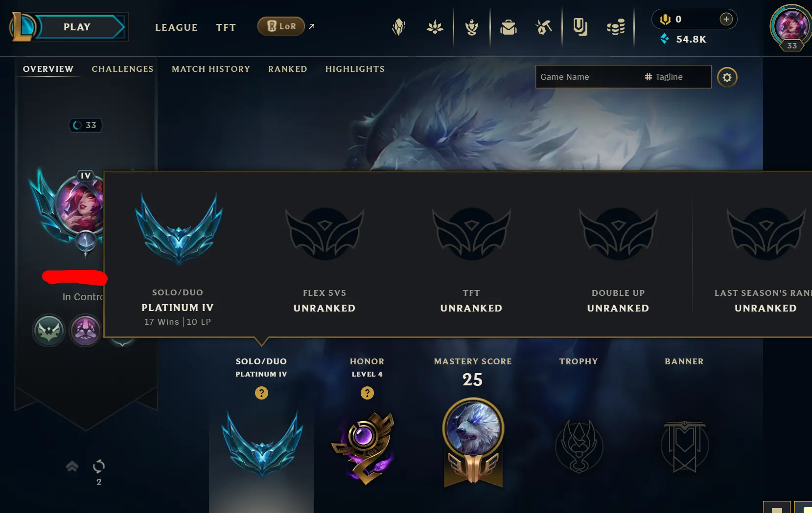This screenshot has width=812, height=513.
Task: Click the plus button to purchase RP
Action: click(726, 19)
